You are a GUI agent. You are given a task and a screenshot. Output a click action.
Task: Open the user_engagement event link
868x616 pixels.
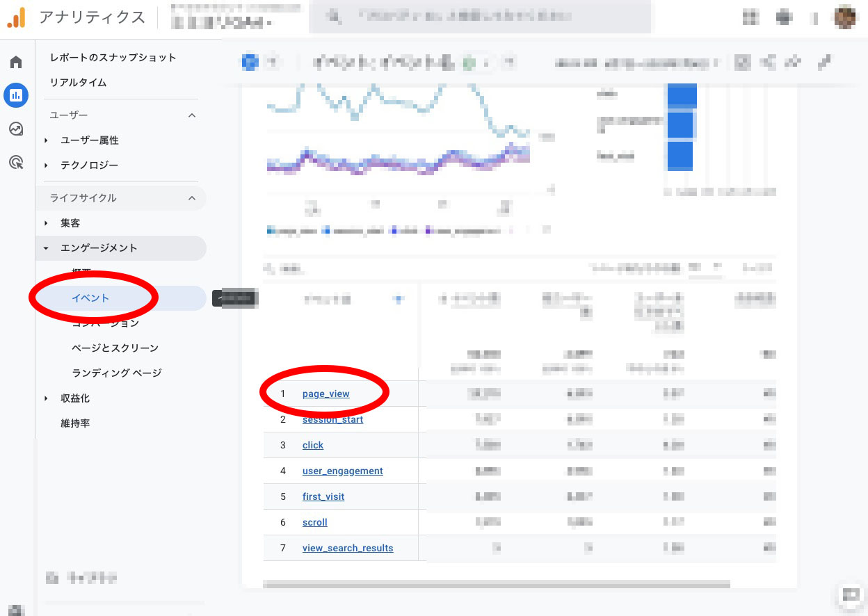(343, 471)
